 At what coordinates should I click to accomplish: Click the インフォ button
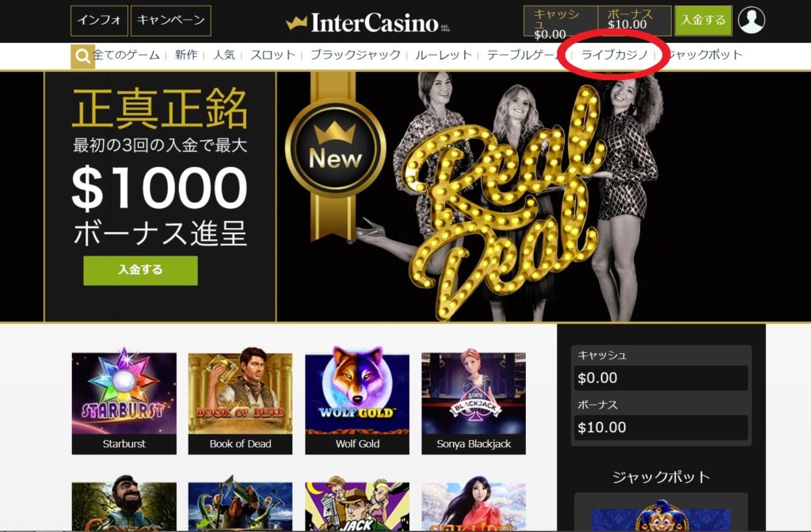(99, 21)
